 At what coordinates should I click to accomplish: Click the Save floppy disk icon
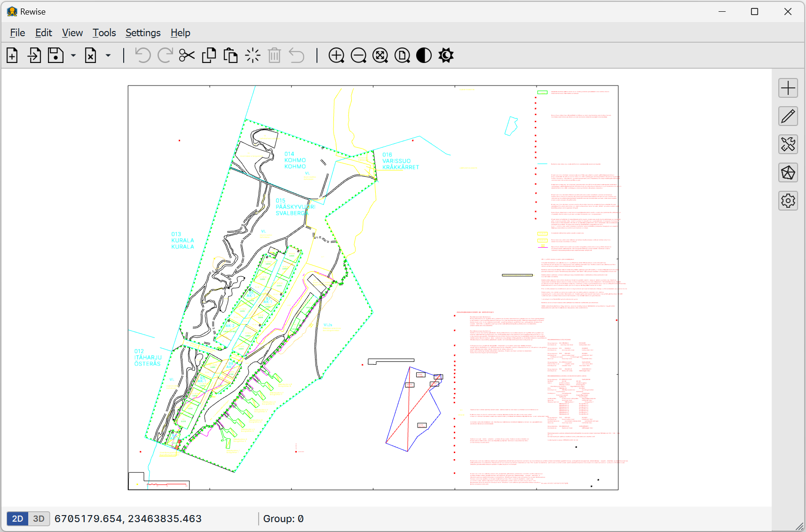56,55
